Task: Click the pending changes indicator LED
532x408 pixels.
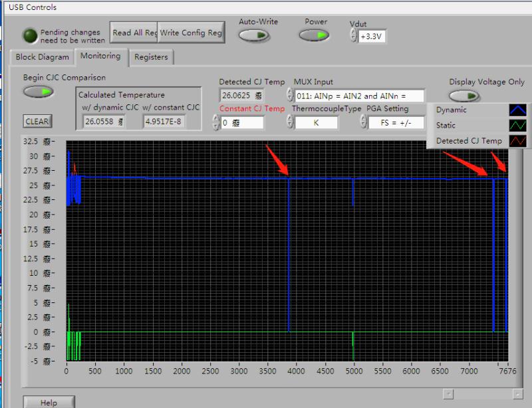Action: pos(30,36)
